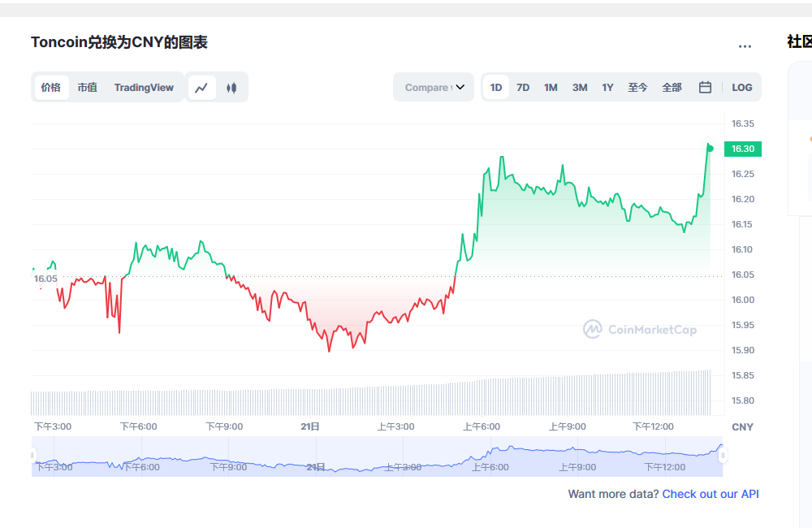This screenshot has width=812, height=528.
Task: Click the green 16.30 current price label
Action: point(743,149)
